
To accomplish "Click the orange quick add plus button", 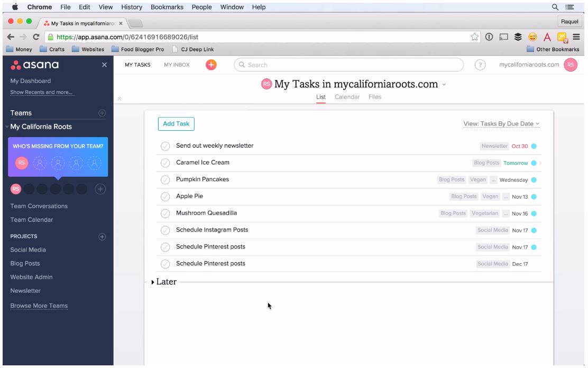I will tap(211, 65).
